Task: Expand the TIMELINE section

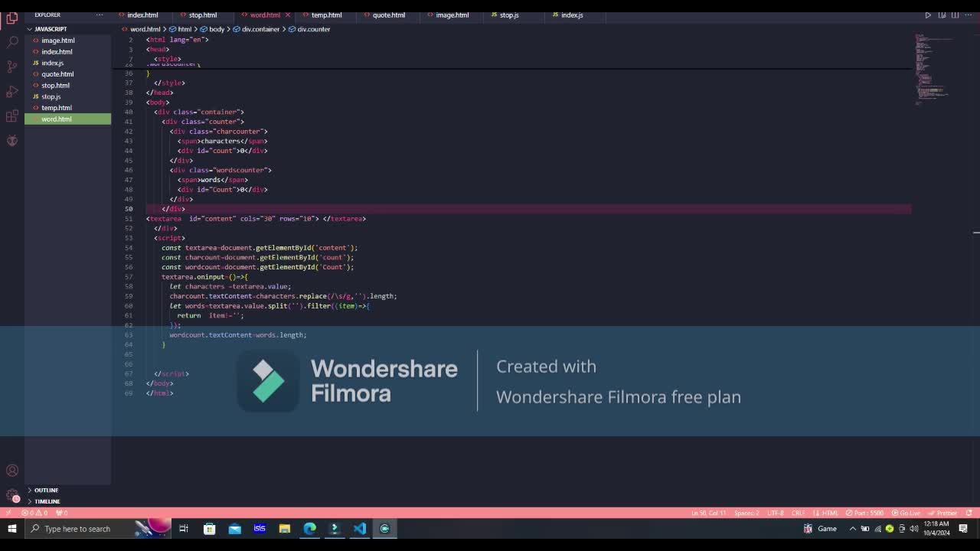Action: pyautogui.click(x=67, y=501)
